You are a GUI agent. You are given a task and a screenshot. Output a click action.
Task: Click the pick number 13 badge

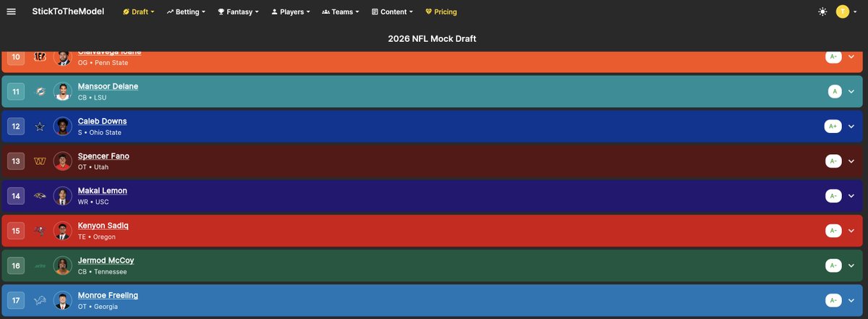pyautogui.click(x=17, y=161)
